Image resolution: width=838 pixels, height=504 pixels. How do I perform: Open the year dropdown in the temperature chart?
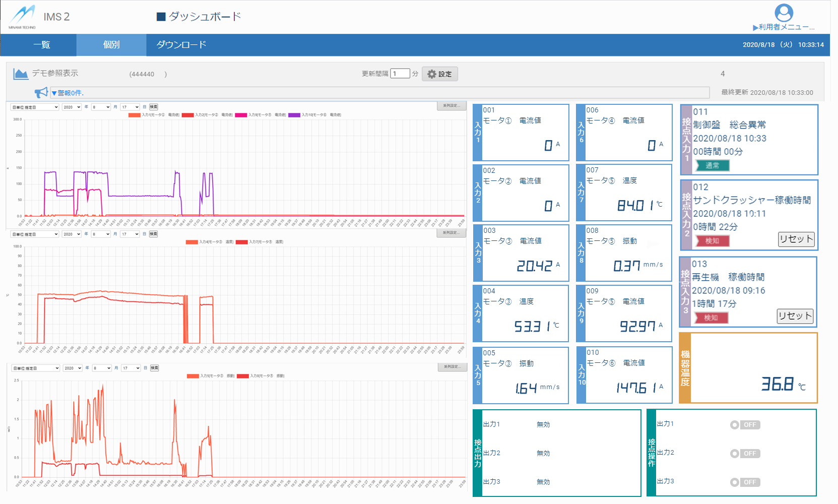click(x=72, y=234)
